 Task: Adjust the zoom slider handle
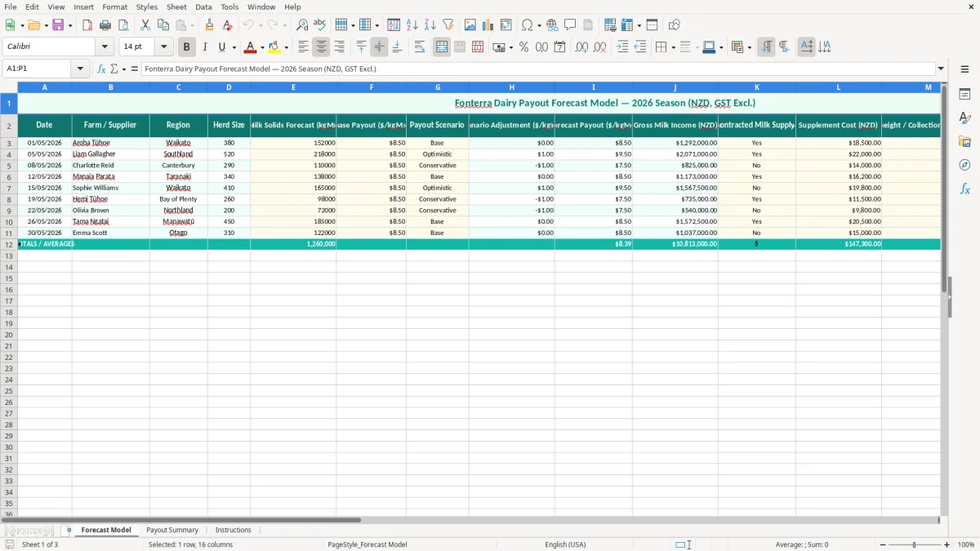[x=915, y=544]
